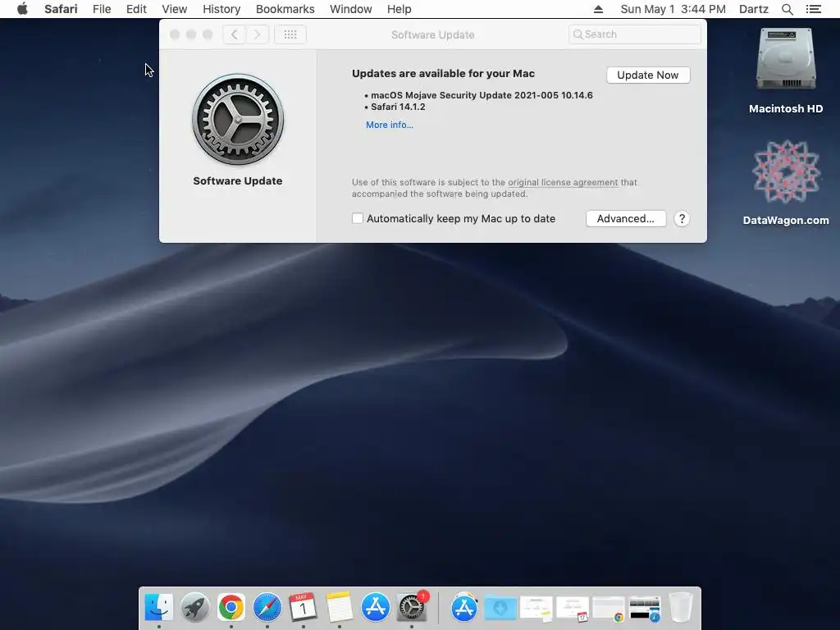Open the Safari menu

point(61,9)
